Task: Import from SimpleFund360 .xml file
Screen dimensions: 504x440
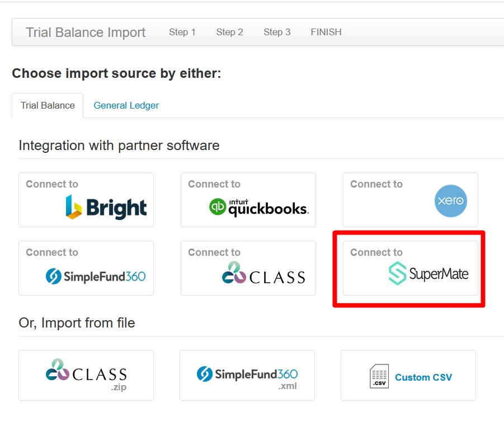Action: [247, 376]
